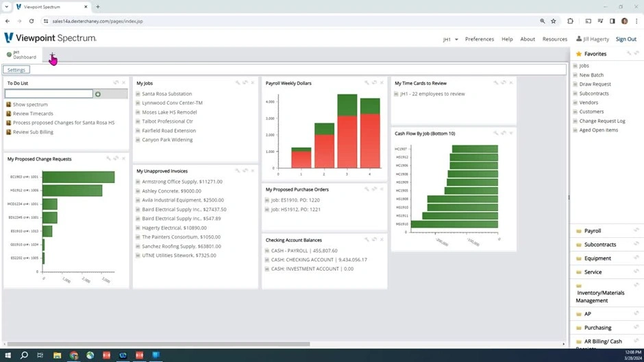This screenshot has width=644, height=362.
Task: Expand the Subcontracts menu section
Action: [599, 245]
